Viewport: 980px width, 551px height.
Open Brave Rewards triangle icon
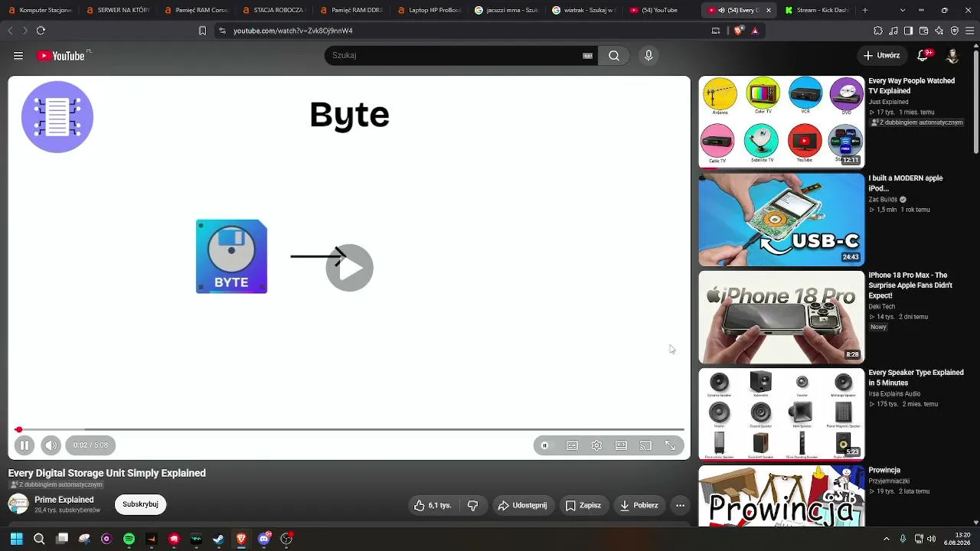755,31
